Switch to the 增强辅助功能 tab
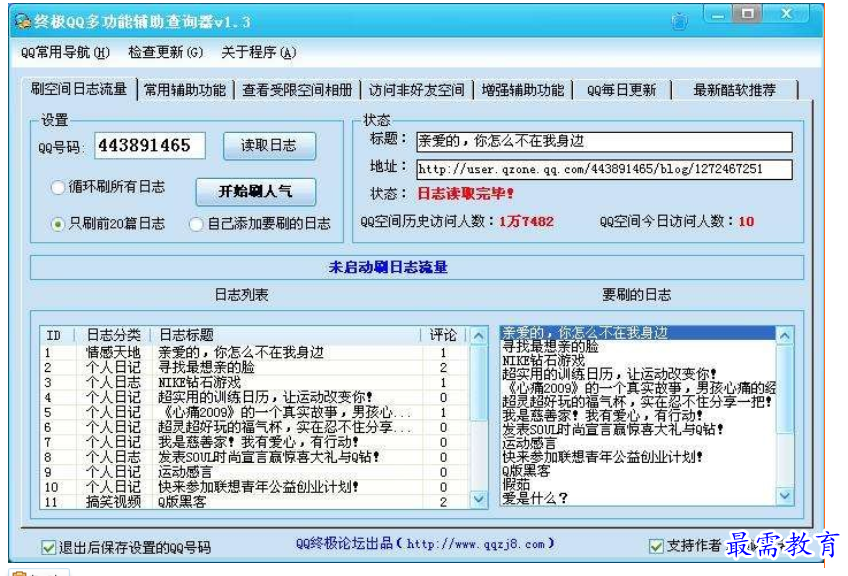848x576 pixels. click(522, 90)
